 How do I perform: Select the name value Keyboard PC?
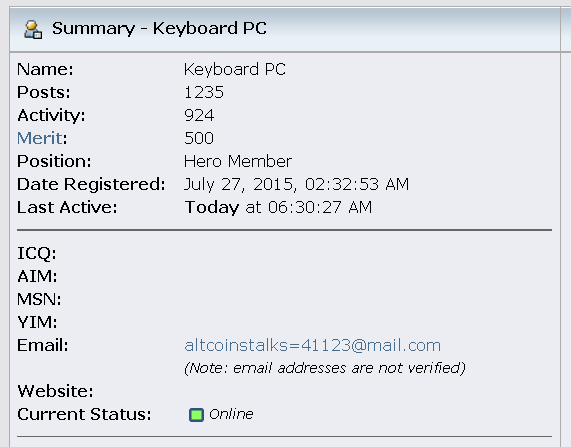tap(235, 69)
